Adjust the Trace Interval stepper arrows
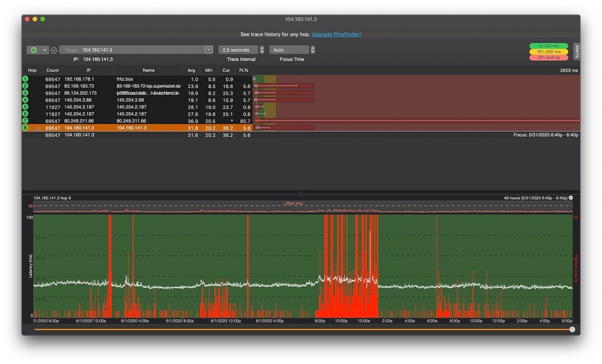The image size is (602, 364). 262,50
